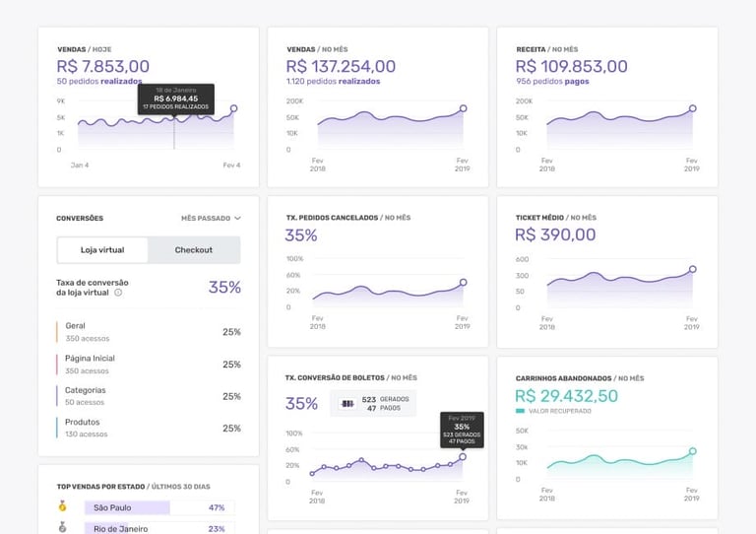
Task: Click the silver medal icon beside Rio de Janeiro
Action: point(63,528)
